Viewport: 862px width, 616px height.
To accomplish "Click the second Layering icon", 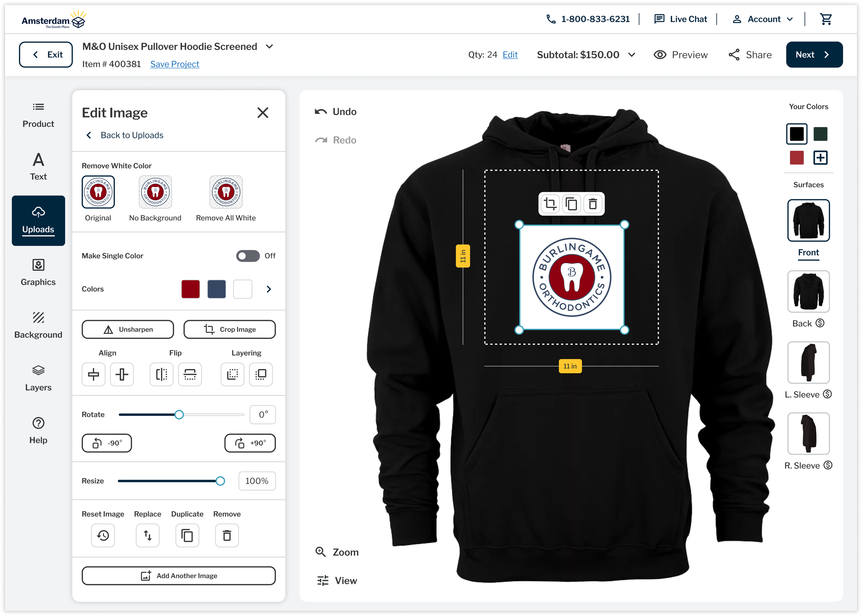I will tap(261, 374).
